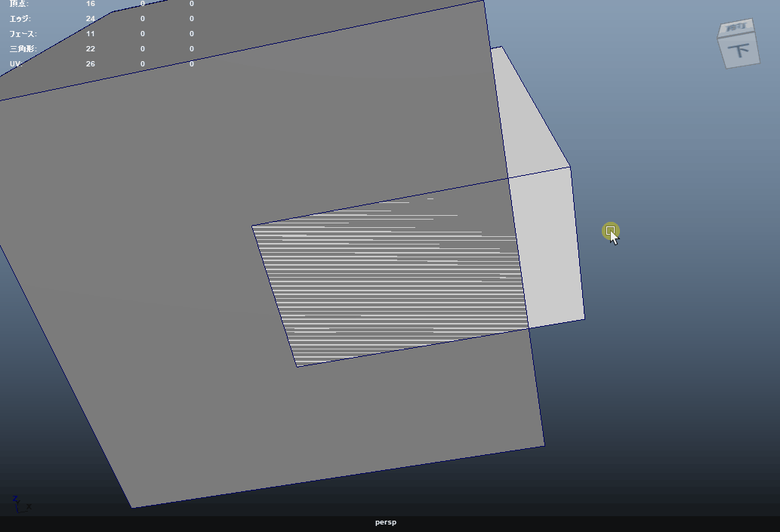
Task: Click the ViewCube upper face labeled 前
Action: pyautogui.click(x=735, y=29)
